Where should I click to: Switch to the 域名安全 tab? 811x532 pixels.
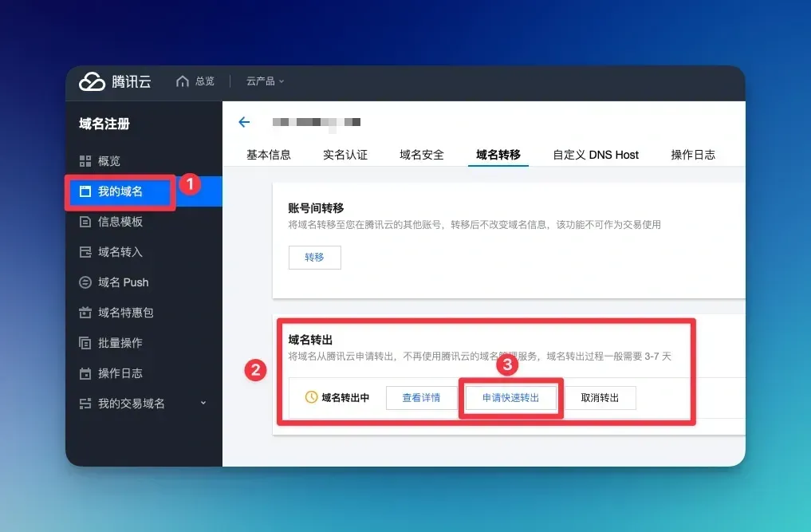point(422,155)
